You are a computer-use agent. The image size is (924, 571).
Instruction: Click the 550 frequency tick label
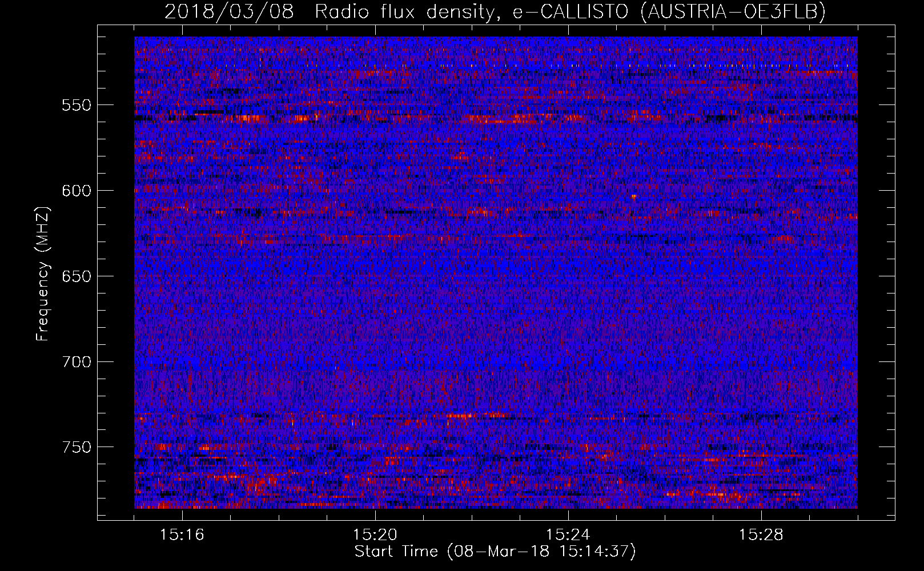77,105
